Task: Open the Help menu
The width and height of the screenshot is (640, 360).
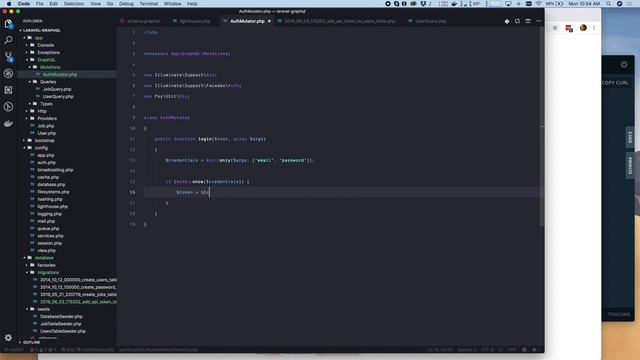Action: 192,4
